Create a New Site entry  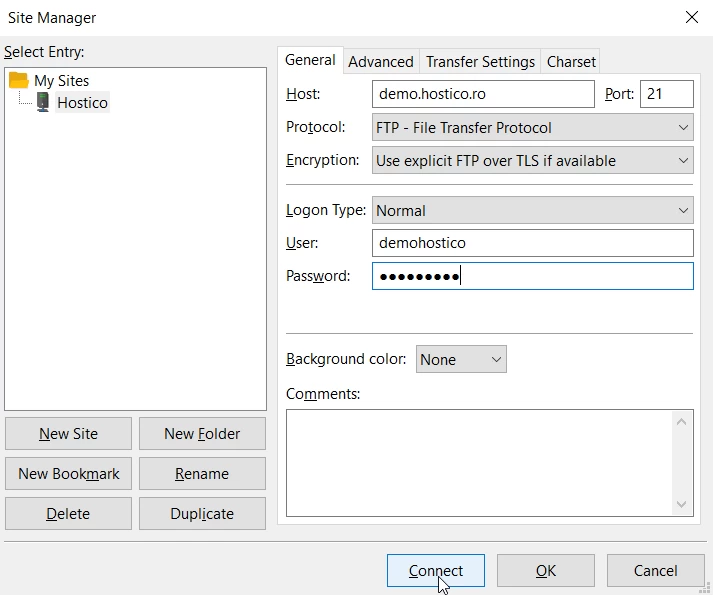tap(68, 434)
